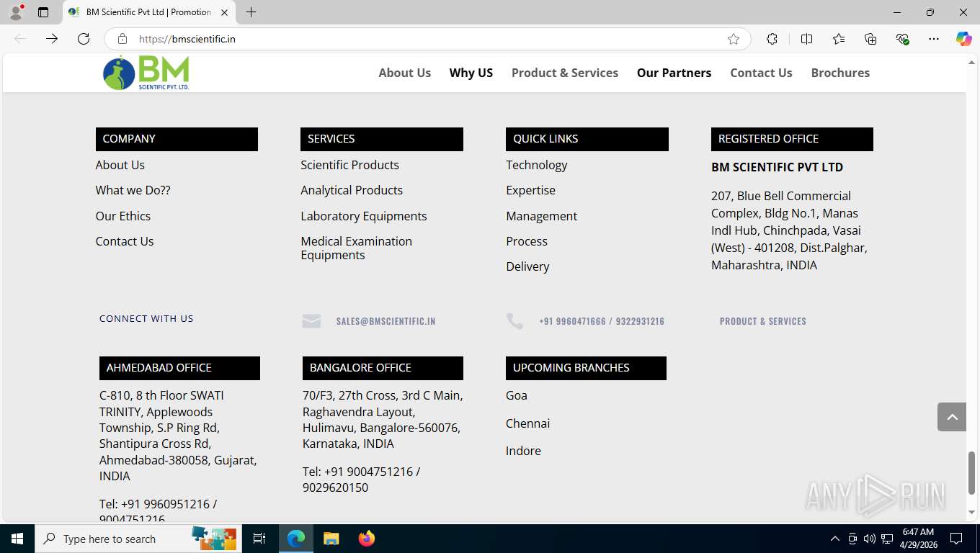This screenshot has width=980, height=553.
Task: Click What we Do?? link
Action: pos(133,190)
